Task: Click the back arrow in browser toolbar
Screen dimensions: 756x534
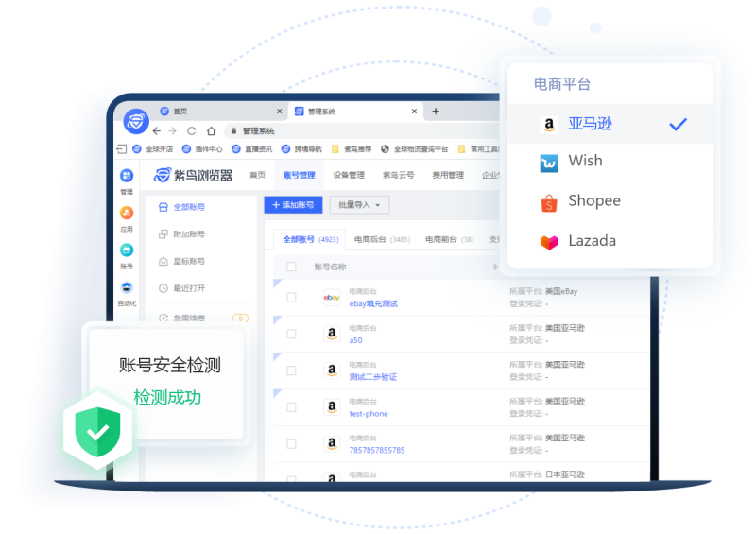Action: (x=157, y=130)
